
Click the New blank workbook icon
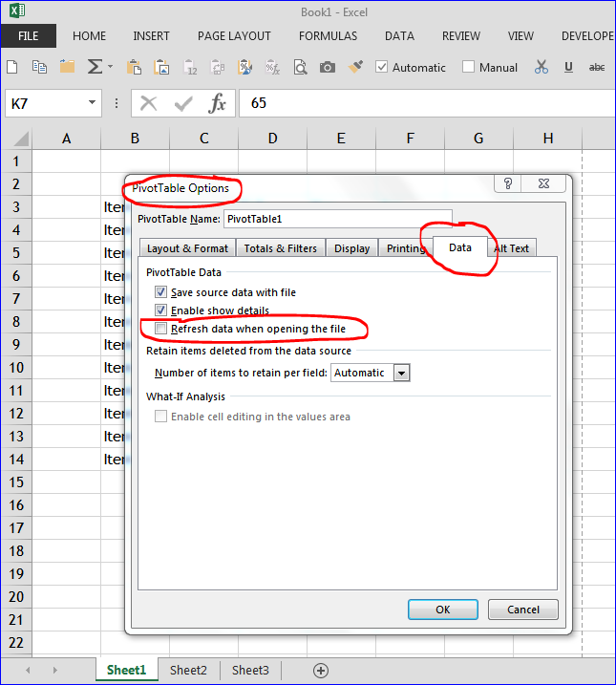tap(12, 67)
